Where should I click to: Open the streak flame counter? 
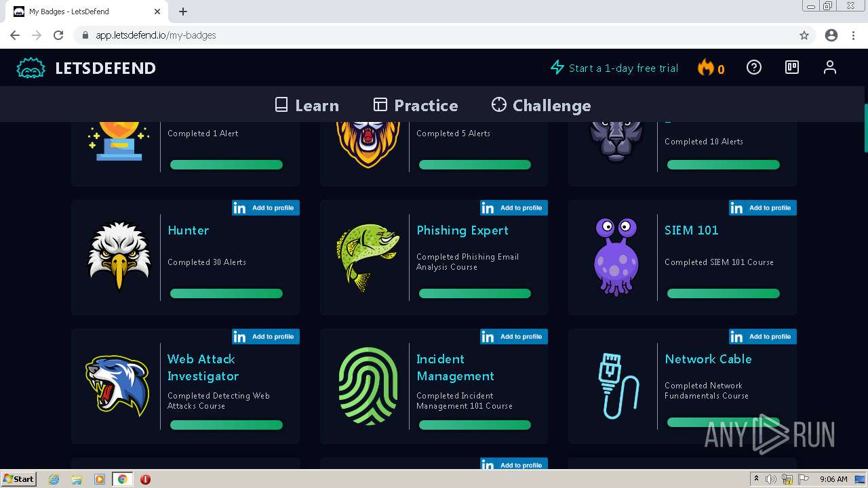(x=711, y=68)
